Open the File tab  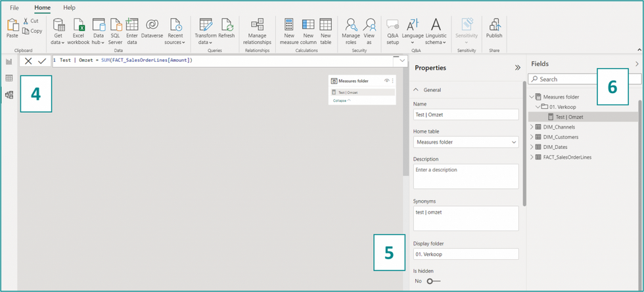pyautogui.click(x=14, y=7)
